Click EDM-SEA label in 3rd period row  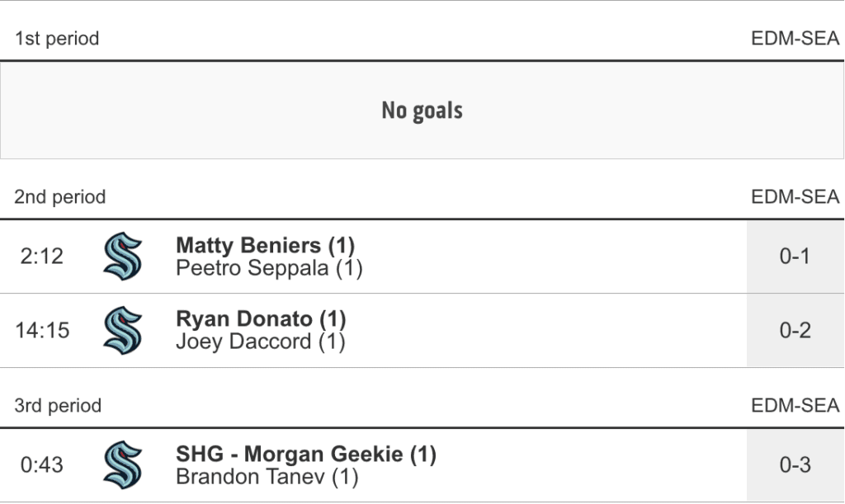point(795,406)
